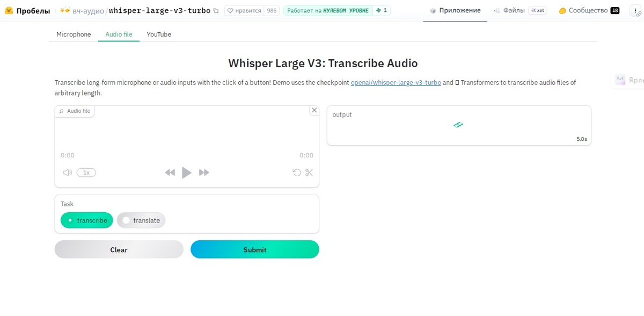The height and width of the screenshot is (316, 644).
Task: Click the undo reset audio icon
Action: (x=296, y=173)
